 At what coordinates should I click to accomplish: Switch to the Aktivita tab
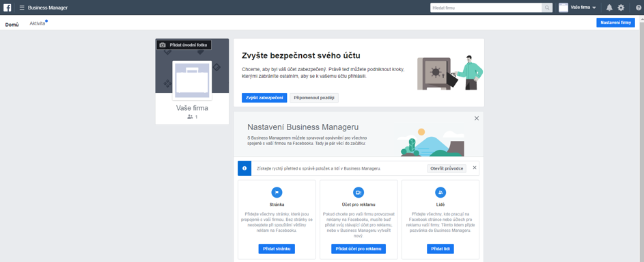click(38, 24)
